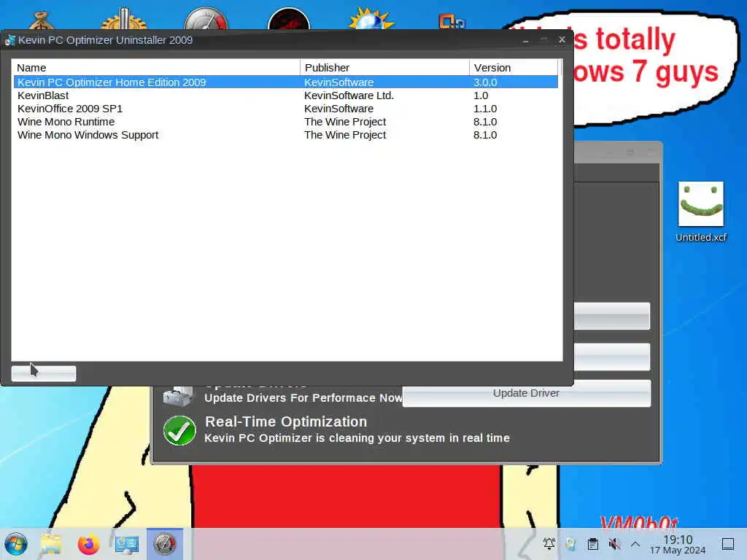Click the black circle desktop icon
Screen dimensions: 747x560
click(x=289, y=18)
